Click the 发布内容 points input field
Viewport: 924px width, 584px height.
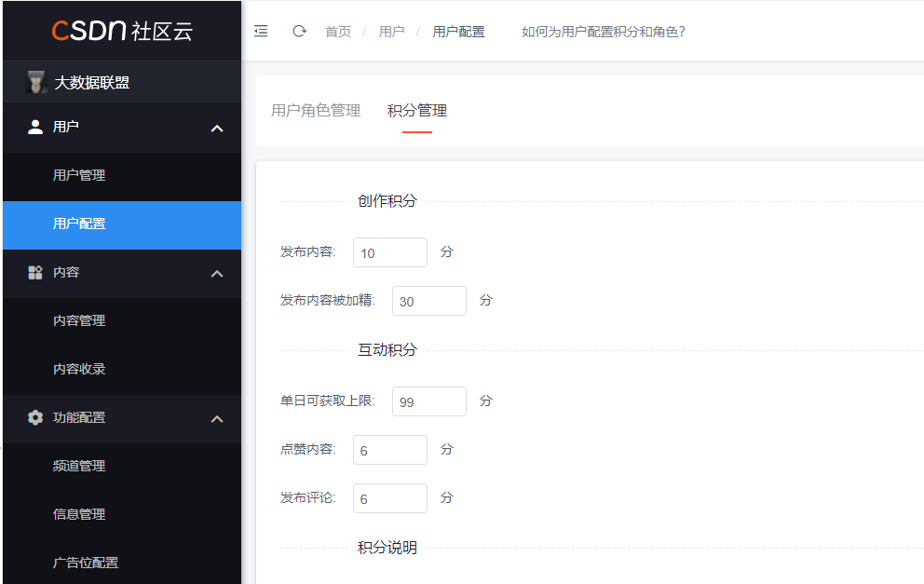pos(390,252)
